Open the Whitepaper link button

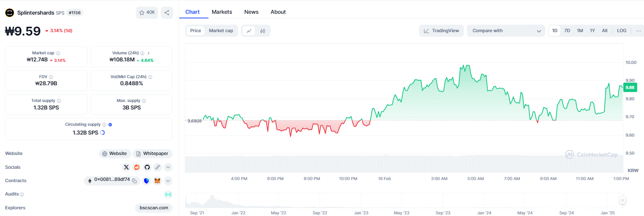point(153,153)
